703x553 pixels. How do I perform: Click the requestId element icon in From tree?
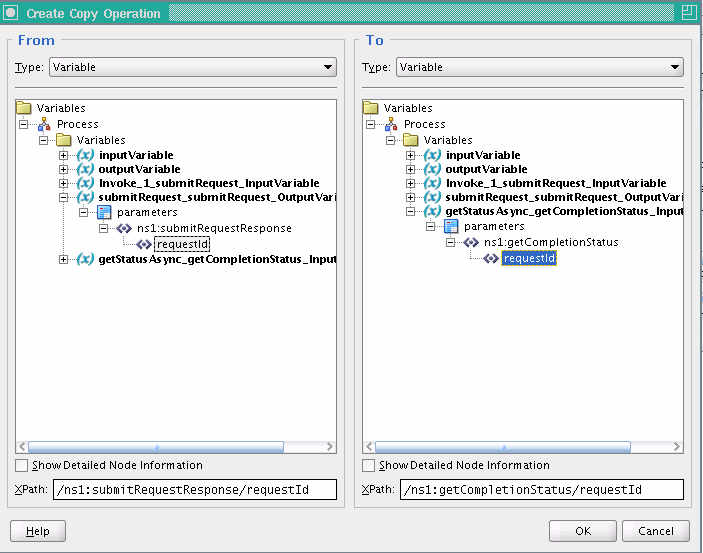[144, 244]
